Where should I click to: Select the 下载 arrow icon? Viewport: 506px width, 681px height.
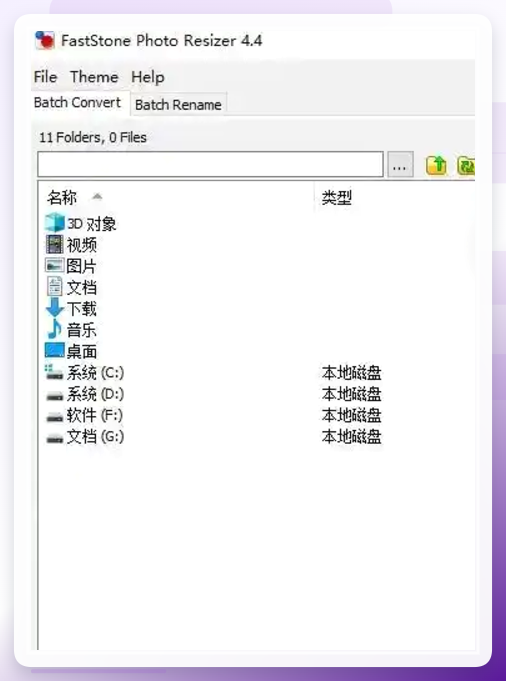[x=55, y=308]
